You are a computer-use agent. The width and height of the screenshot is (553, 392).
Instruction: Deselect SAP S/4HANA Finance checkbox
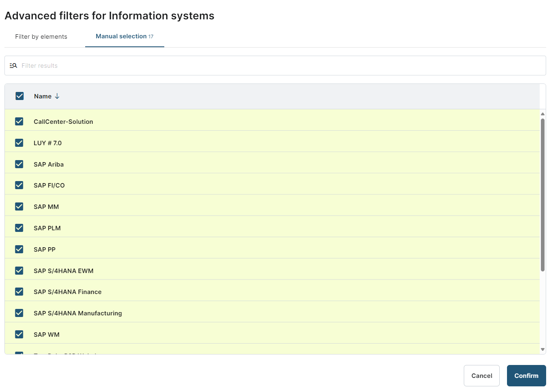(x=19, y=292)
